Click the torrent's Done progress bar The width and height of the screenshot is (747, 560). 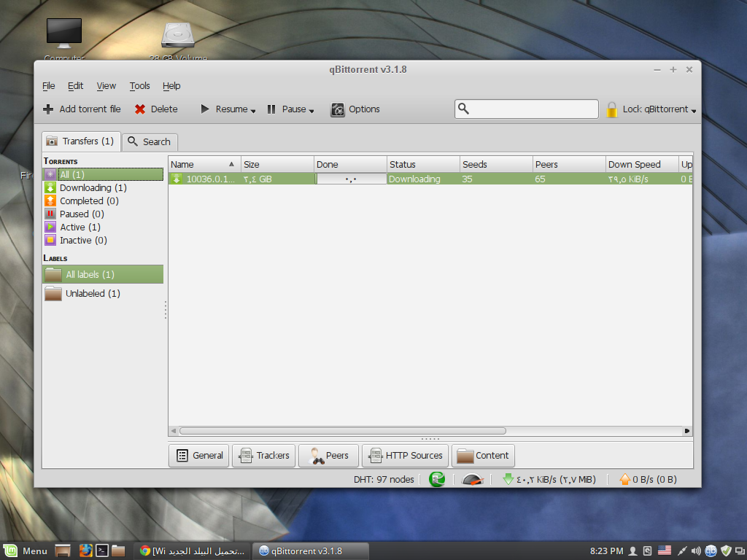pos(351,179)
